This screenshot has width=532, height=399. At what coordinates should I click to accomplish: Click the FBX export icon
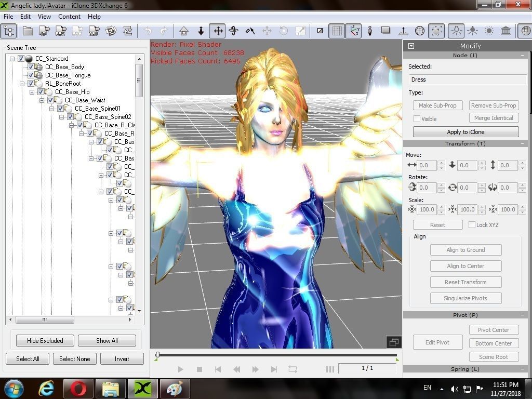pyautogui.click(x=61, y=31)
